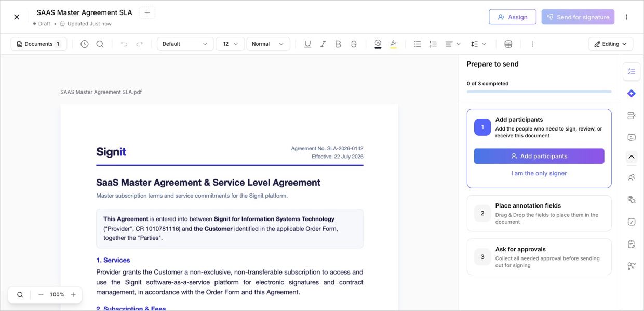The image size is (644, 311).
Task: Click the document heading SaaS Master Agreement
Action: point(208,183)
